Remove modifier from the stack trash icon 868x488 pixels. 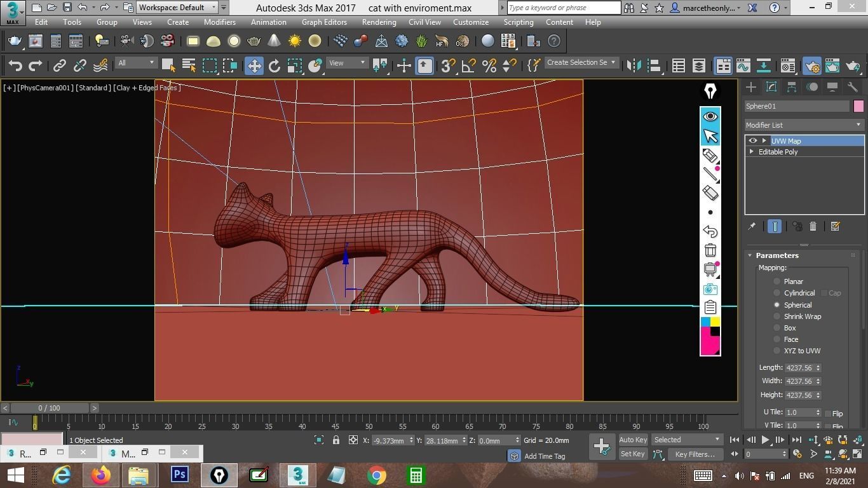click(x=813, y=226)
